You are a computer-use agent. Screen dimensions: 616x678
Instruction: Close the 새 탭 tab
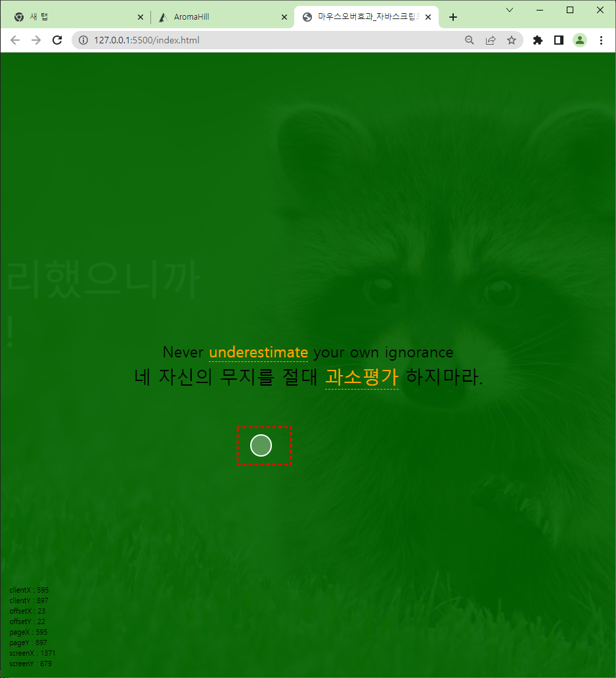tap(141, 17)
